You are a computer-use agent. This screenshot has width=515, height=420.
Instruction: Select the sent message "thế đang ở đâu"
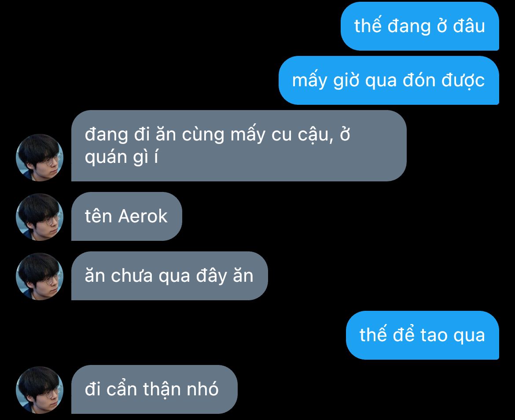point(420,26)
